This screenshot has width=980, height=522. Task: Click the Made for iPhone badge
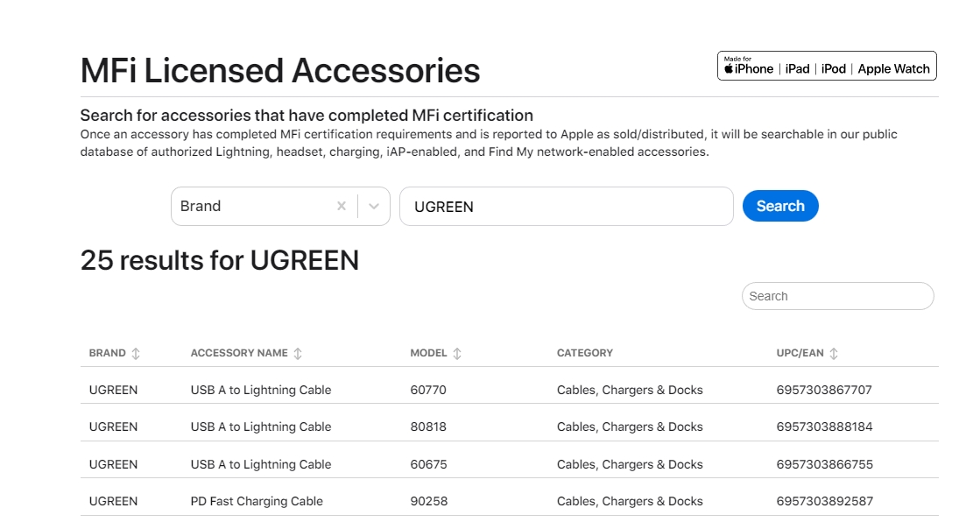[826, 67]
